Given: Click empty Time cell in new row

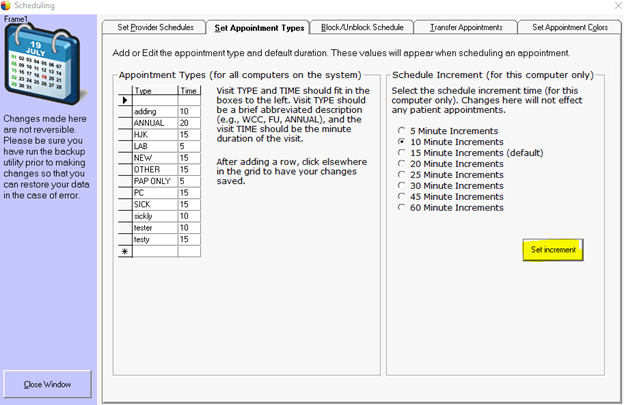Looking at the screenshot, I should (x=189, y=251).
